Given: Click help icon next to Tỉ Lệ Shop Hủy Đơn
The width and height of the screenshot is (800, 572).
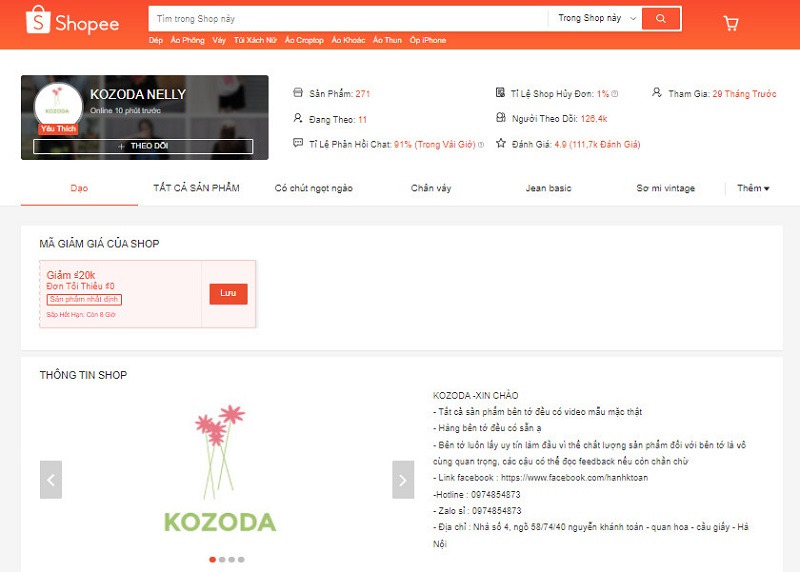Looking at the screenshot, I should click(x=615, y=94).
